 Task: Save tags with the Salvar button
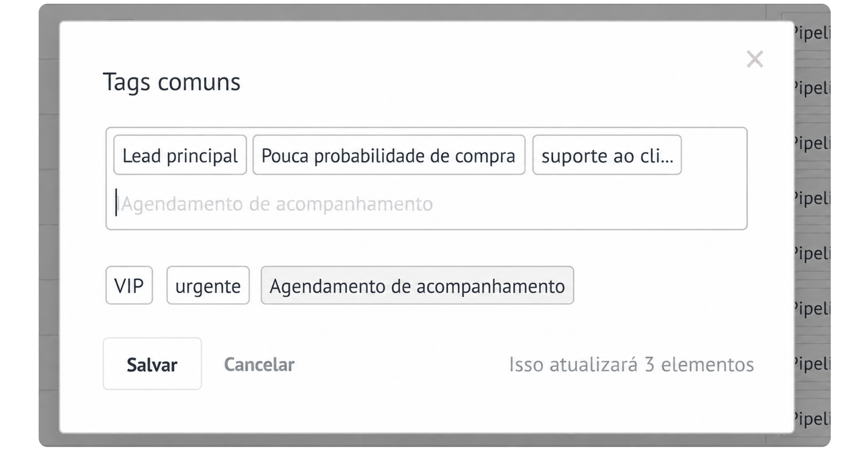pyautogui.click(x=152, y=364)
